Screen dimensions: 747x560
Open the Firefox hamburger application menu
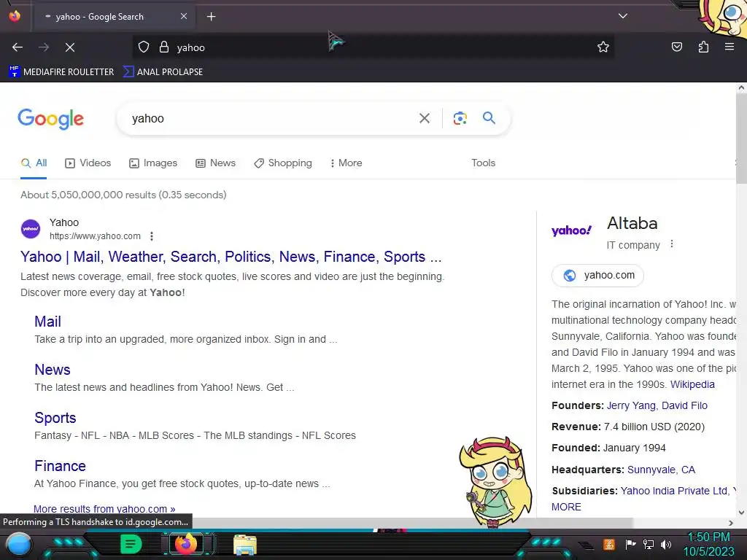(x=729, y=47)
